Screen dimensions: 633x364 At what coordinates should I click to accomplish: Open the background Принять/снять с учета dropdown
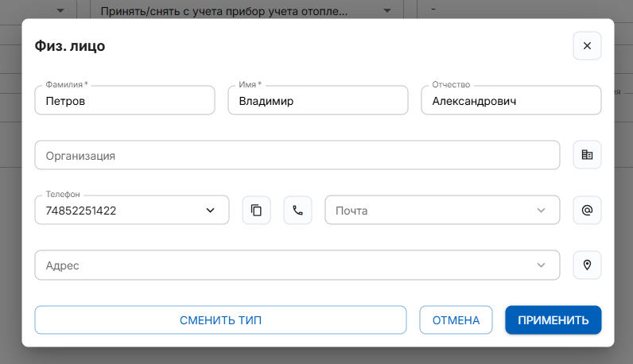coord(247,10)
